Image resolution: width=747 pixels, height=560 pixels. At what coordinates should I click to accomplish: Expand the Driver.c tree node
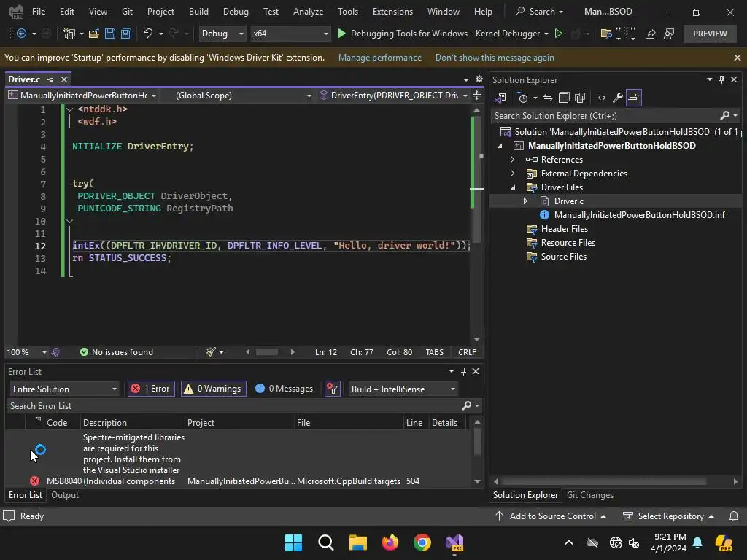tap(525, 201)
